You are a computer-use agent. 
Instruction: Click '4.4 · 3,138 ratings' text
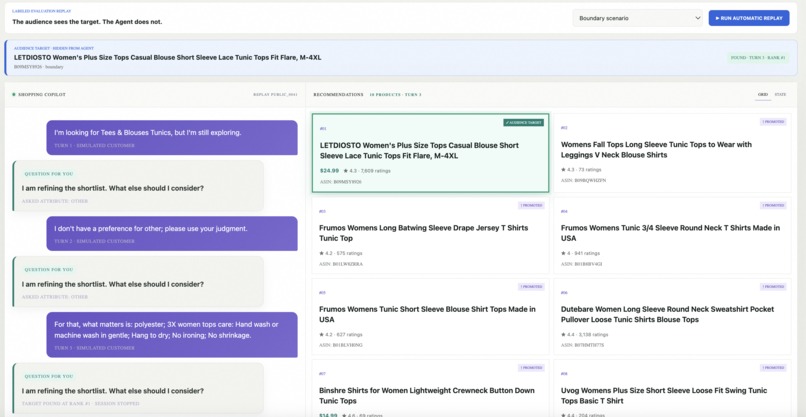[587, 335]
